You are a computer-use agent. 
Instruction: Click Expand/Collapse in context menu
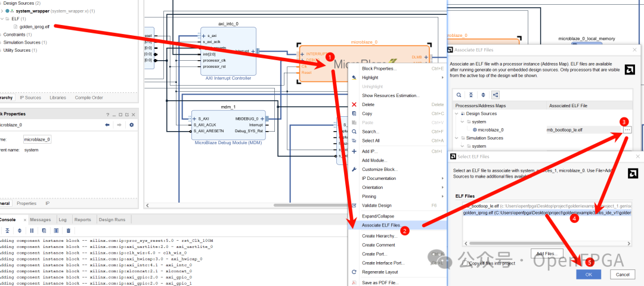[397, 216]
